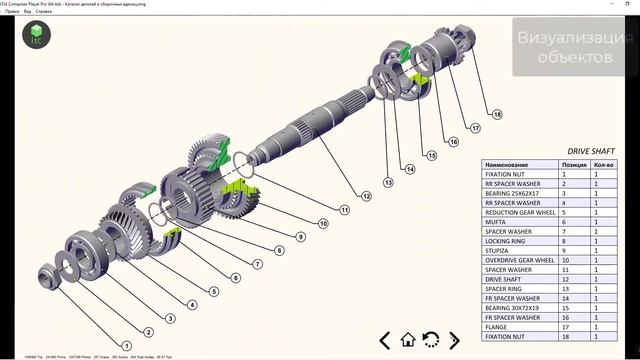Click FR SPACER WASHER in position 16 row
The image size is (640, 360).
pos(512,318)
